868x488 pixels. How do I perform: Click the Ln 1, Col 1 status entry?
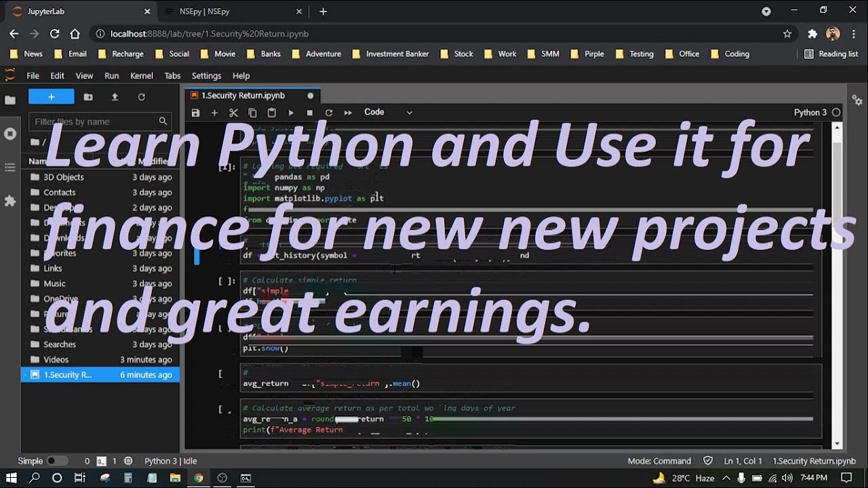tap(743, 461)
